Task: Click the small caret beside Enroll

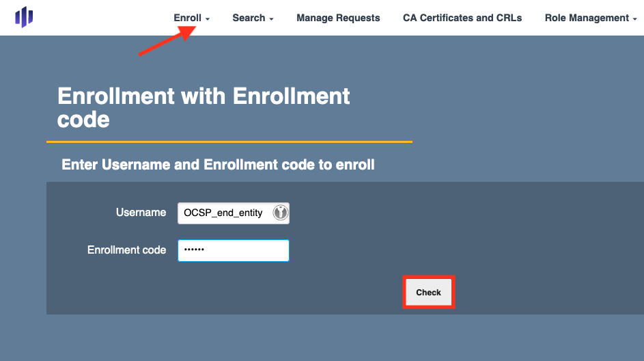Action: 208,19
